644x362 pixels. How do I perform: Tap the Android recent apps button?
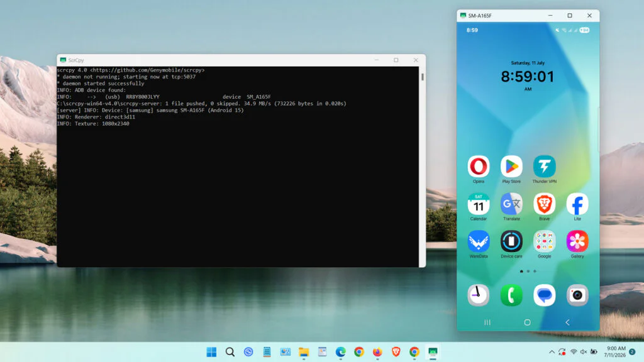(487, 322)
